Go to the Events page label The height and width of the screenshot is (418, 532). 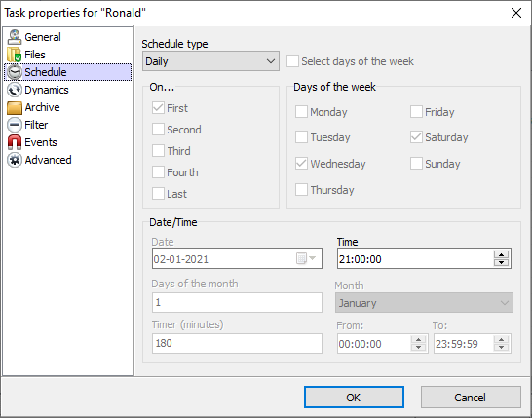tap(41, 142)
